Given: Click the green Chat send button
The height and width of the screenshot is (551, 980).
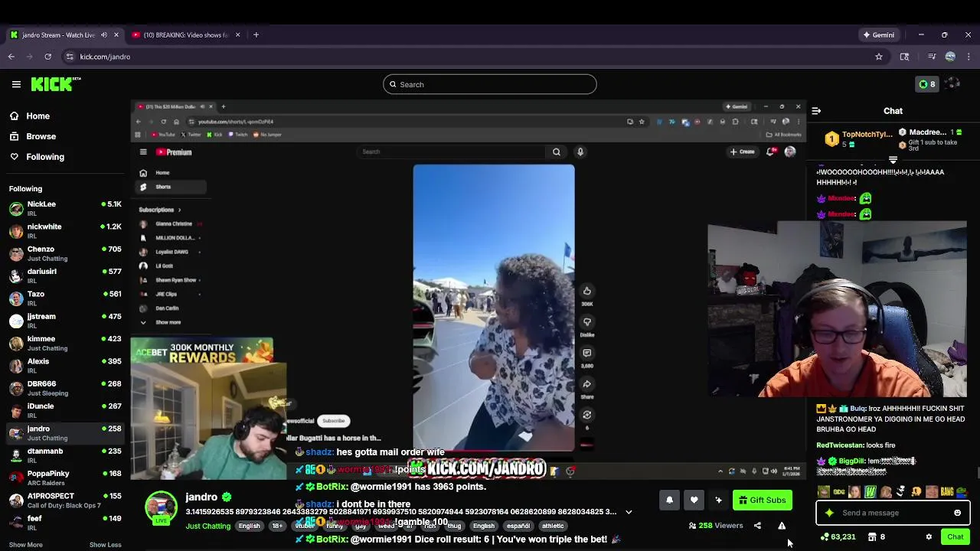Looking at the screenshot, I should pyautogui.click(x=955, y=537).
